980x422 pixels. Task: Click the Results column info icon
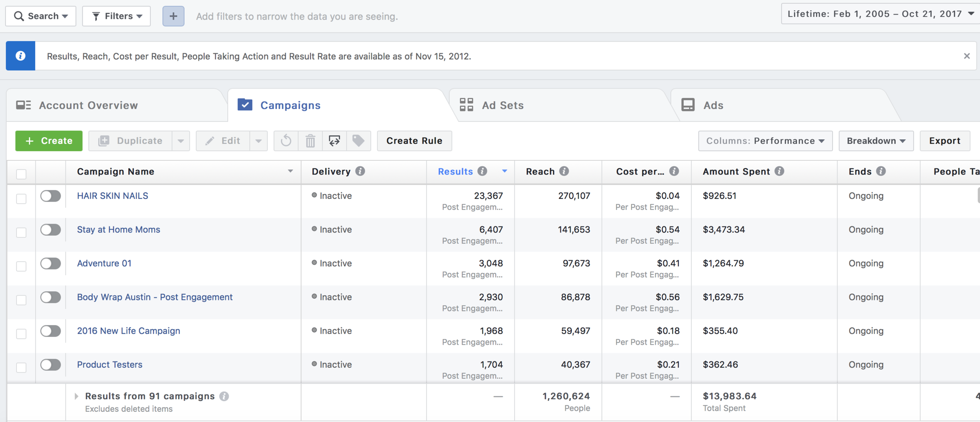pyautogui.click(x=483, y=171)
